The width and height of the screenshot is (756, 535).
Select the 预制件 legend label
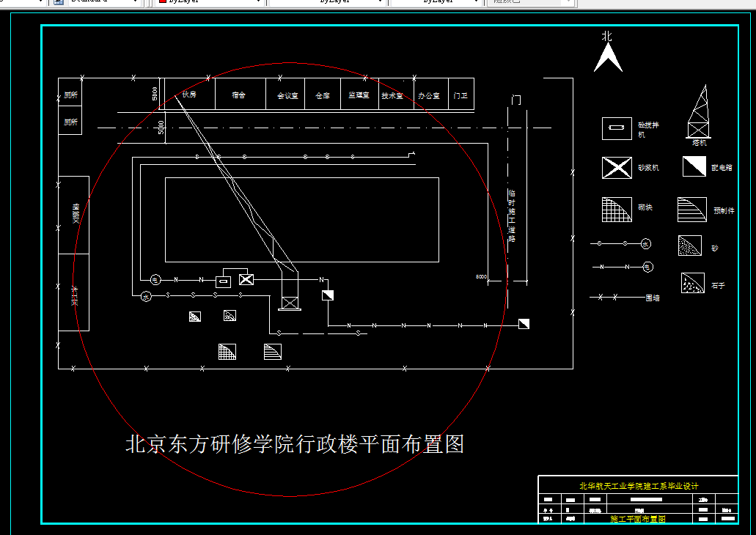click(x=724, y=210)
